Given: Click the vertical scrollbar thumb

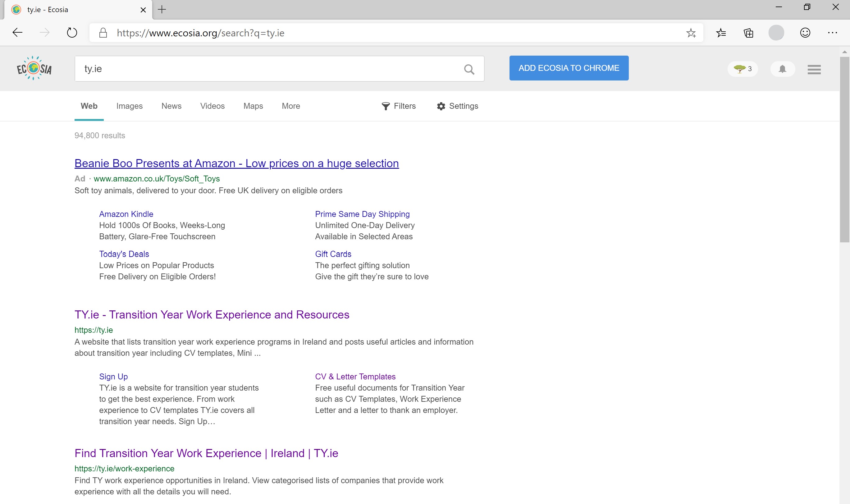Looking at the screenshot, I should click(845, 149).
